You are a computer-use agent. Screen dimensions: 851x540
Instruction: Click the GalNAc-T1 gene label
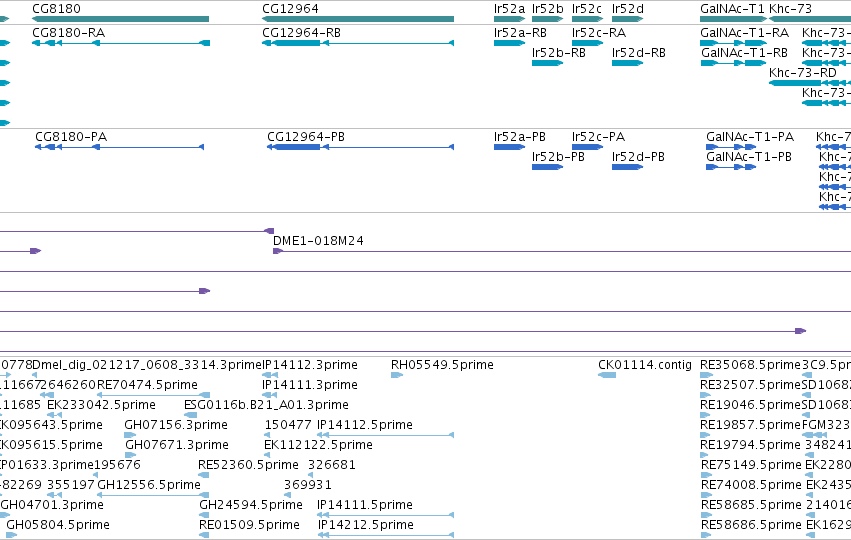pyautogui.click(x=732, y=9)
